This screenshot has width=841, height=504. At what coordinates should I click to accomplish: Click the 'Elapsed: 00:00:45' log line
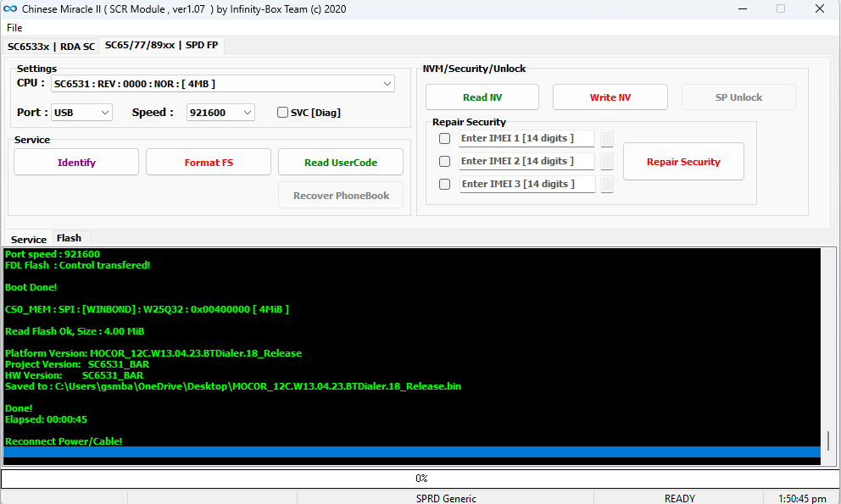[46, 419]
